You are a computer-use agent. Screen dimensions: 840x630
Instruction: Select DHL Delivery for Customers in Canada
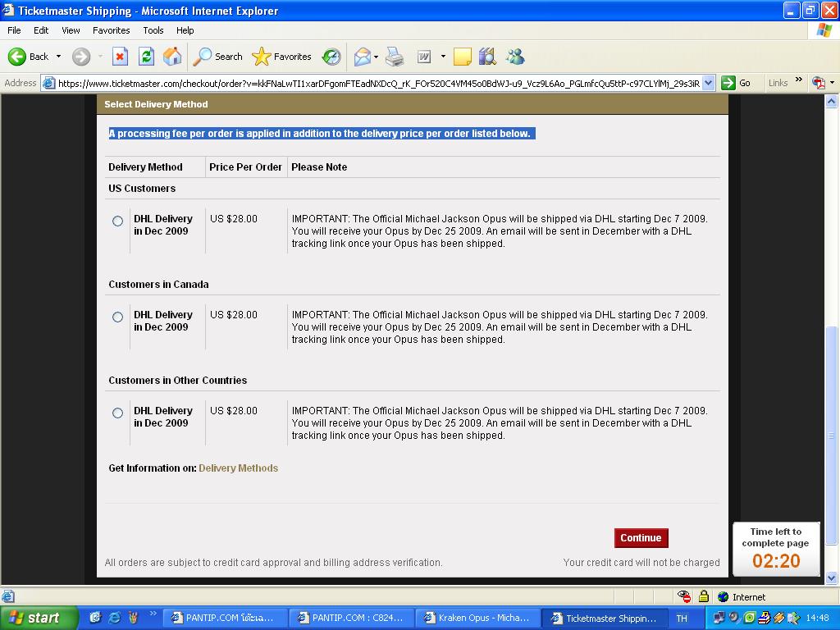coord(118,317)
